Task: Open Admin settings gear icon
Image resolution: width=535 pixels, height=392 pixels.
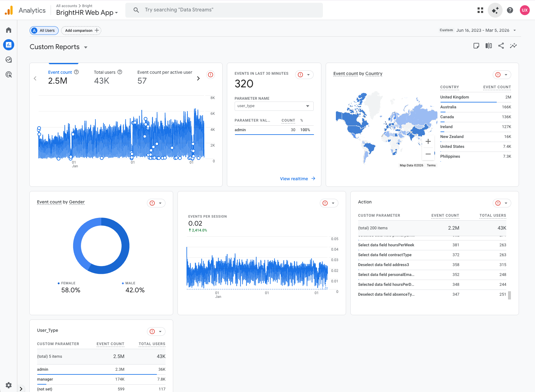Action: click(x=9, y=385)
